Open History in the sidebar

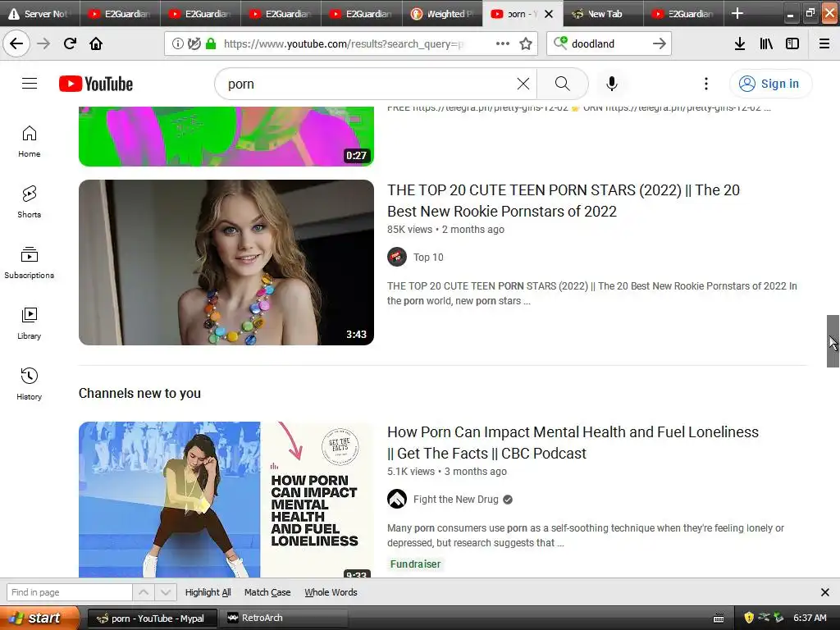click(x=29, y=384)
